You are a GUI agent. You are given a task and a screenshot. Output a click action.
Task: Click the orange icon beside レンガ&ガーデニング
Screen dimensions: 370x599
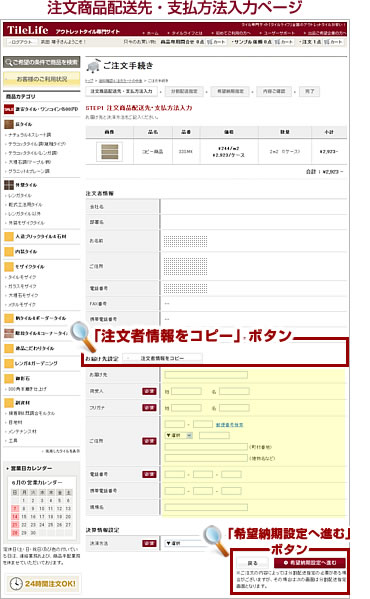click(x=9, y=363)
